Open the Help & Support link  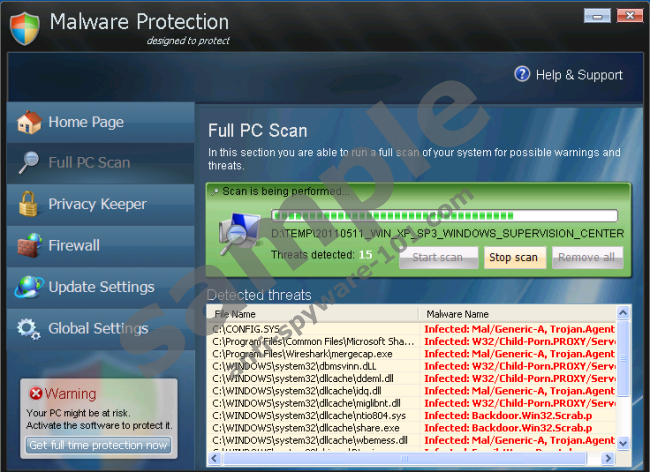point(579,75)
